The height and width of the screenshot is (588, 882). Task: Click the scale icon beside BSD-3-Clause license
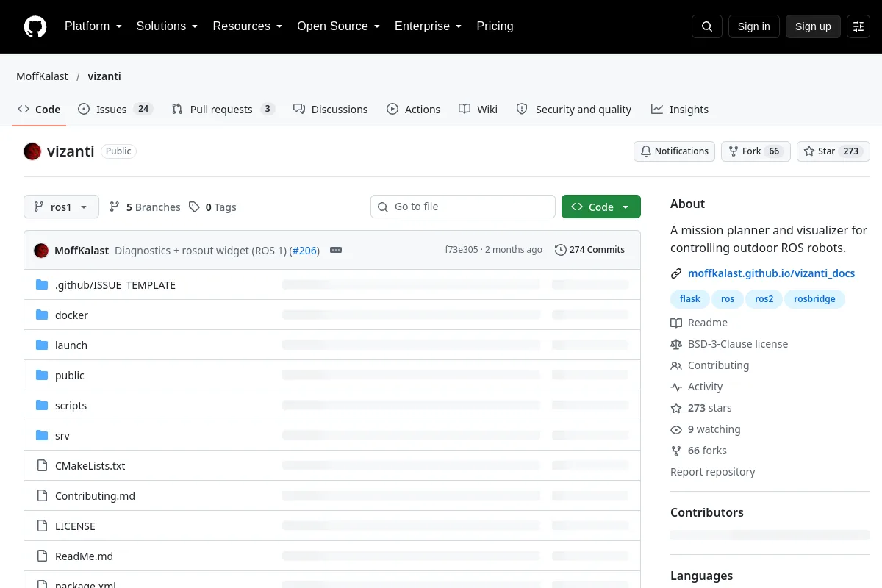(676, 344)
